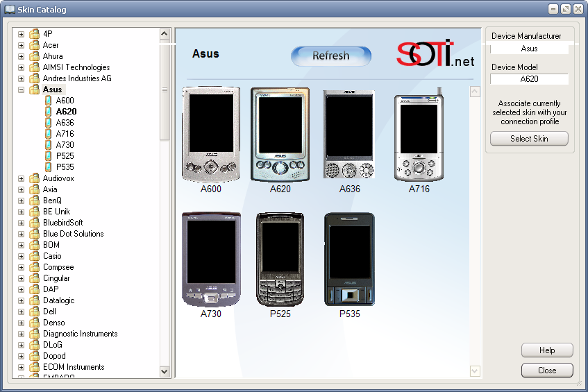Click the Skin Catalog book icon in title bar
The height and width of the screenshot is (392, 588).
coord(10,10)
